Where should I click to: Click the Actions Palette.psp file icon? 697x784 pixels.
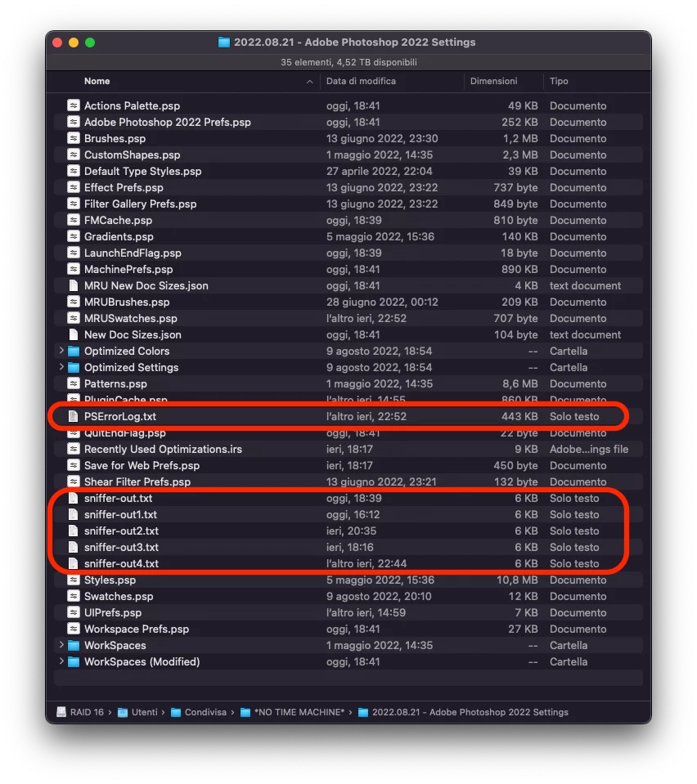(x=74, y=105)
